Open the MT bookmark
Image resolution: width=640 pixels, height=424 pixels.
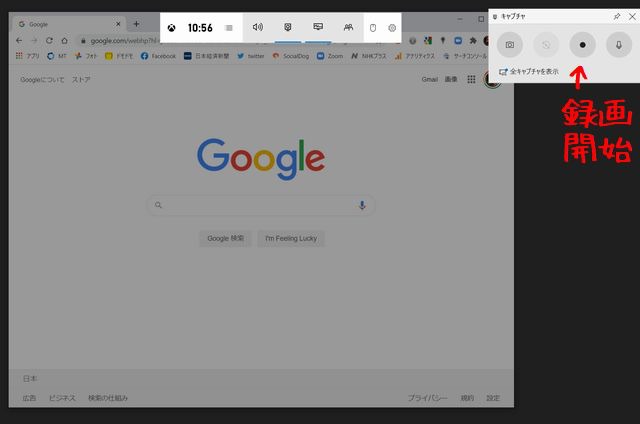click(x=57, y=56)
